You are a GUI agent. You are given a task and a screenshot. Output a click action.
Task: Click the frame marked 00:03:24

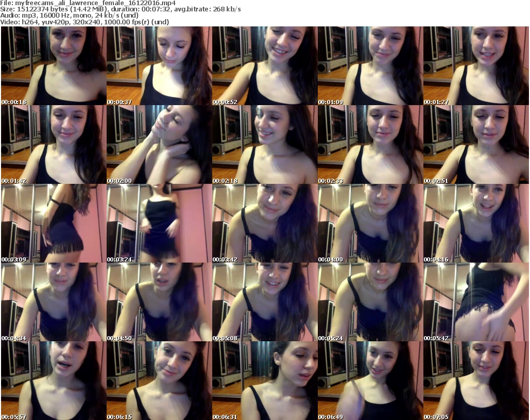coord(159,223)
